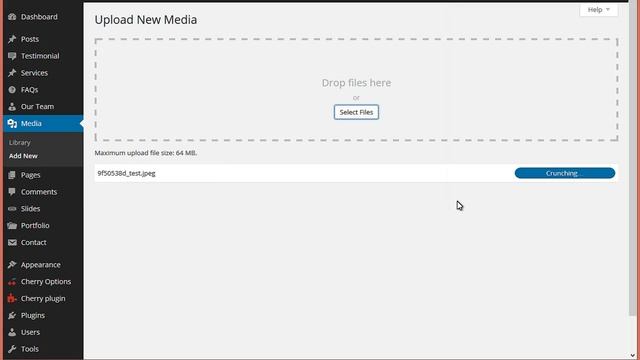640x360 pixels.
Task: Open the Media Library submenu link
Action: coord(20,142)
